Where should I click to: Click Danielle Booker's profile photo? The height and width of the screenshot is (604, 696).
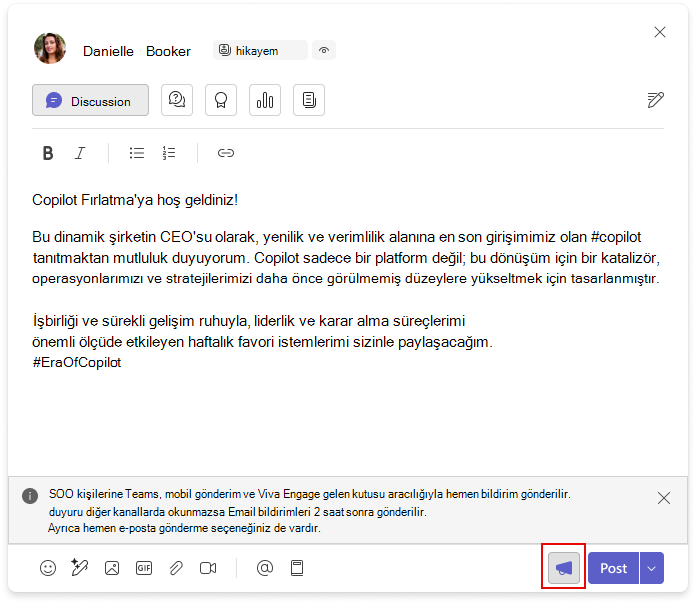(x=50, y=48)
